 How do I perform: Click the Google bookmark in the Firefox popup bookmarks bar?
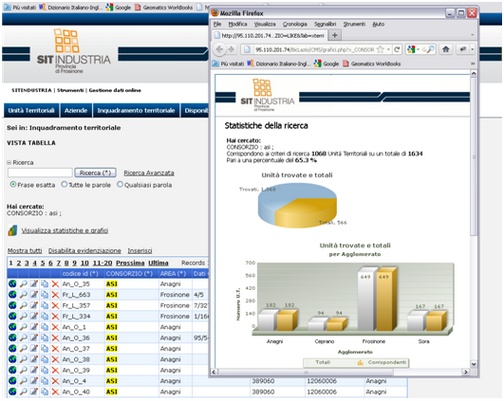[x=326, y=64]
